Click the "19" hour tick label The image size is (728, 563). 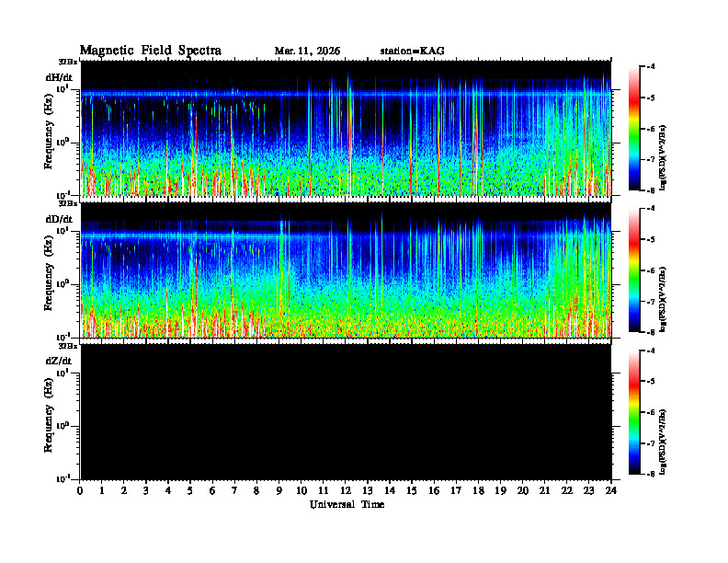click(500, 491)
